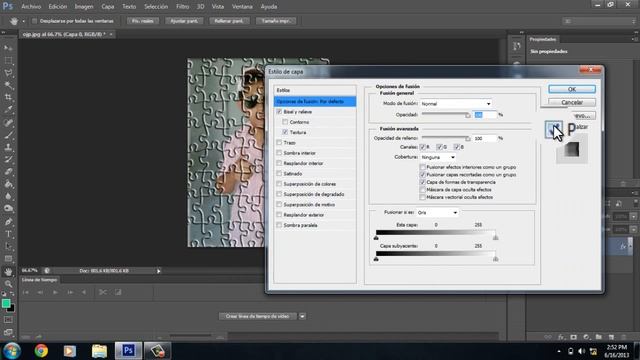
Task: Click the Cancelar button
Action: click(x=572, y=102)
